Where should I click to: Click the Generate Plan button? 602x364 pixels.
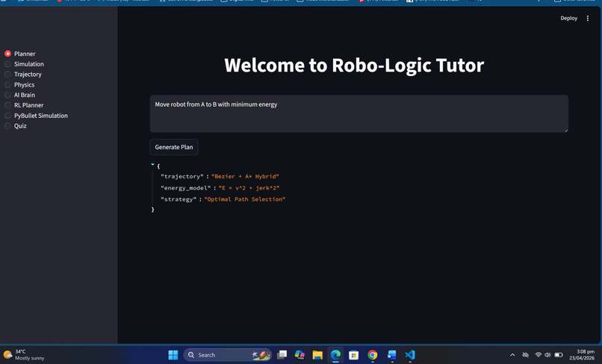(x=174, y=147)
